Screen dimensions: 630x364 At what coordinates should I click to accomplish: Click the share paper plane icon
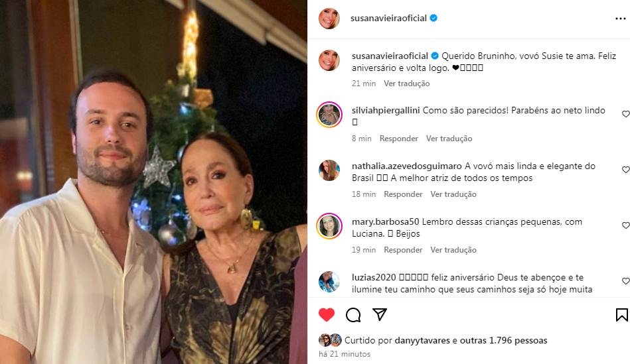(380, 314)
